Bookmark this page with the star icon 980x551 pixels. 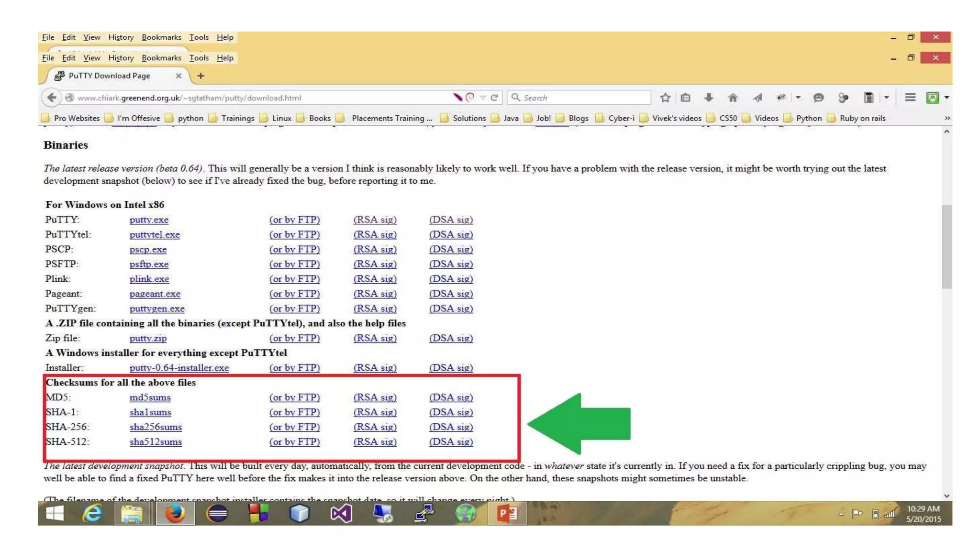[x=665, y=98]
